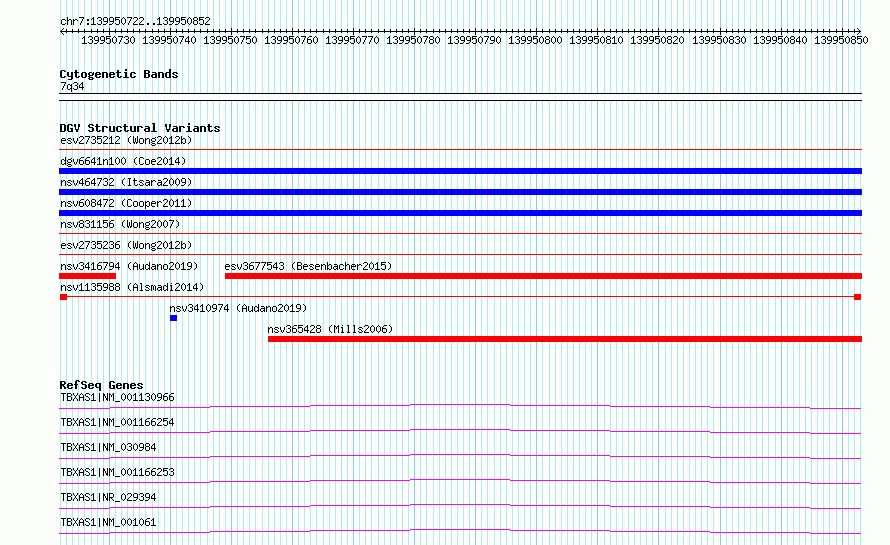Click ruler position 139950790
This screenshot has width=890, height=545.
coord(474,40)
